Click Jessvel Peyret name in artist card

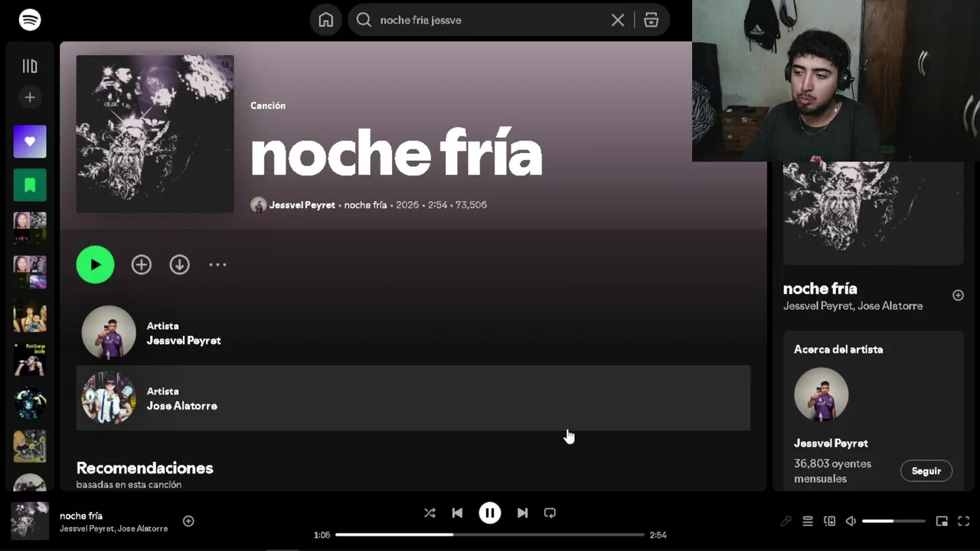tap(831, 443)
